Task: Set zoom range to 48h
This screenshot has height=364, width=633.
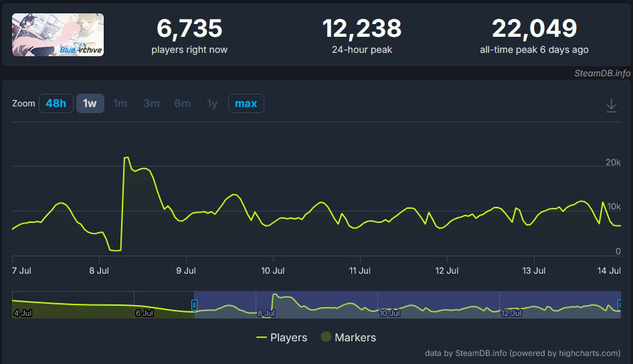Action: (x=56, y=103)
